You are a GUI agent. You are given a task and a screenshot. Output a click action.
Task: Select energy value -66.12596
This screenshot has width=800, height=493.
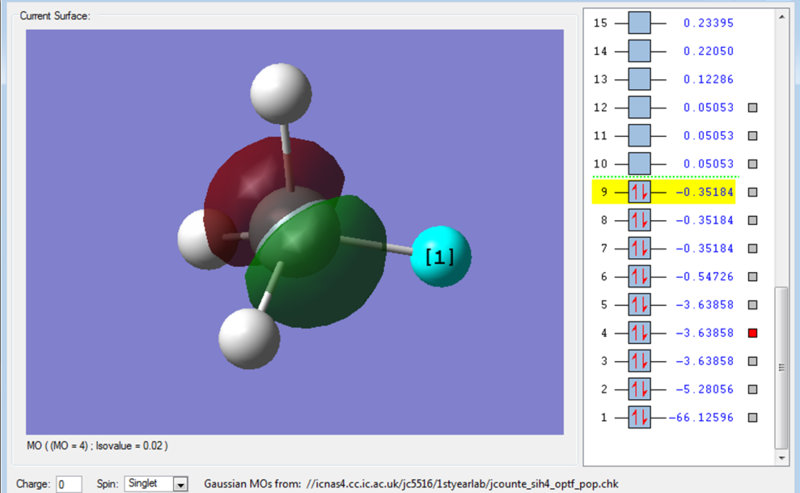(703, 417)
